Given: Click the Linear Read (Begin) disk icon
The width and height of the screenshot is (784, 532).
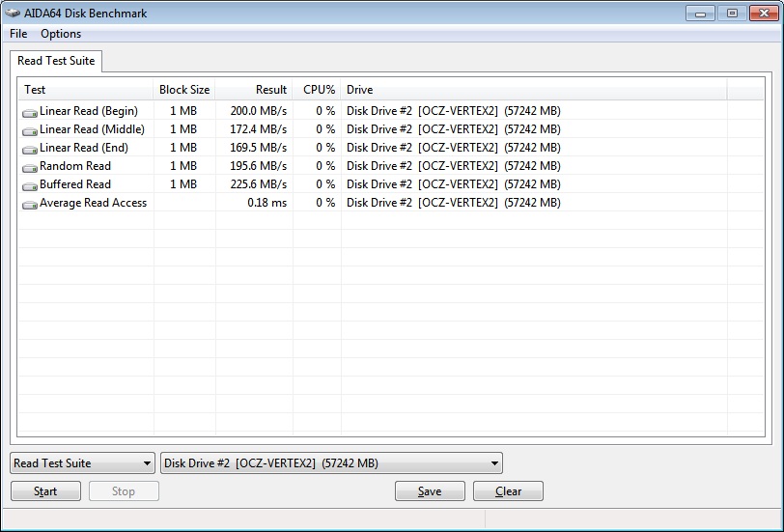Looking at the screenshot, I should [30, 112].
